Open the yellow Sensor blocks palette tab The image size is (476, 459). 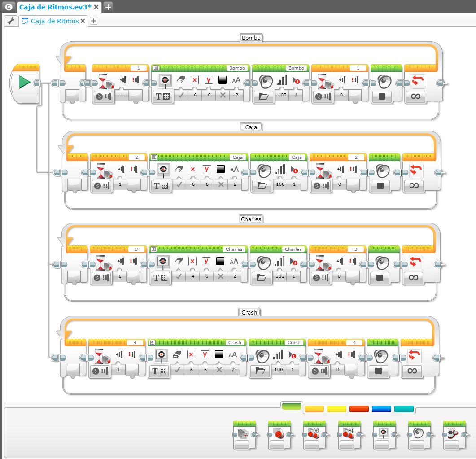(x=336, y=409)
